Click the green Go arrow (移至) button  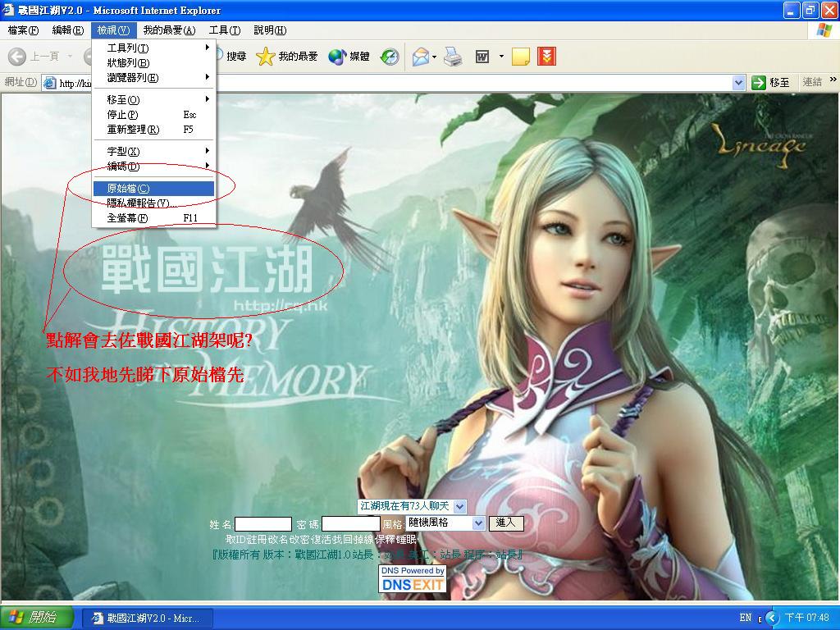(x=770, y=83)
